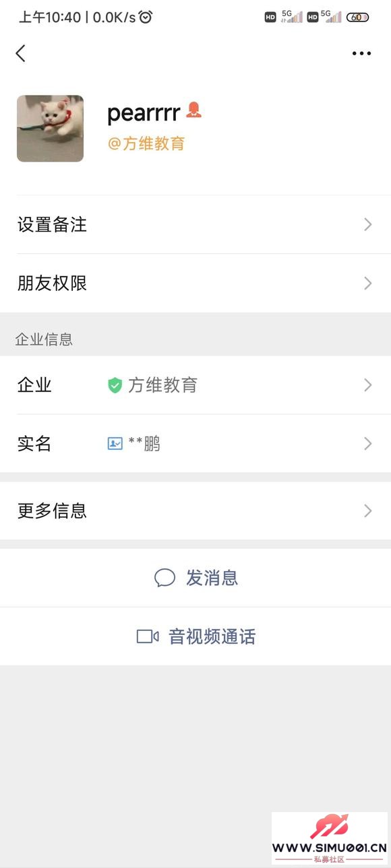The width and height of the screenshot is (391, 868).
Task: Tap the @方维教育 company link
Action: point(146,143)
